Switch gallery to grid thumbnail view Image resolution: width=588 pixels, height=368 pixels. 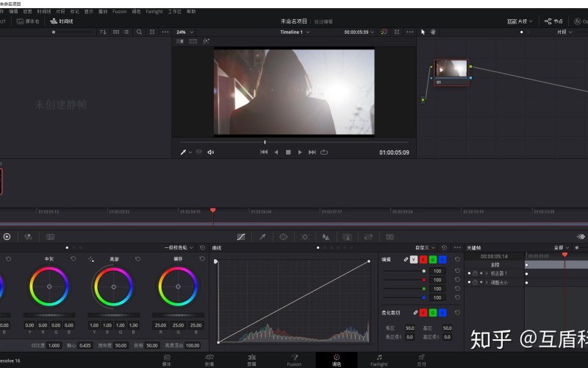[x=116, y=32]
